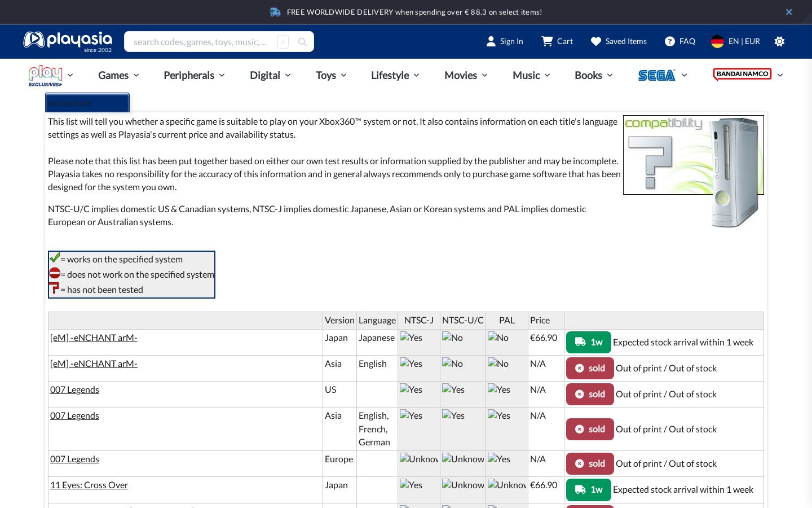Expand the Music dropdown chevron
Viewport: 812px width, 508px height.
click(x=547, y=75)
